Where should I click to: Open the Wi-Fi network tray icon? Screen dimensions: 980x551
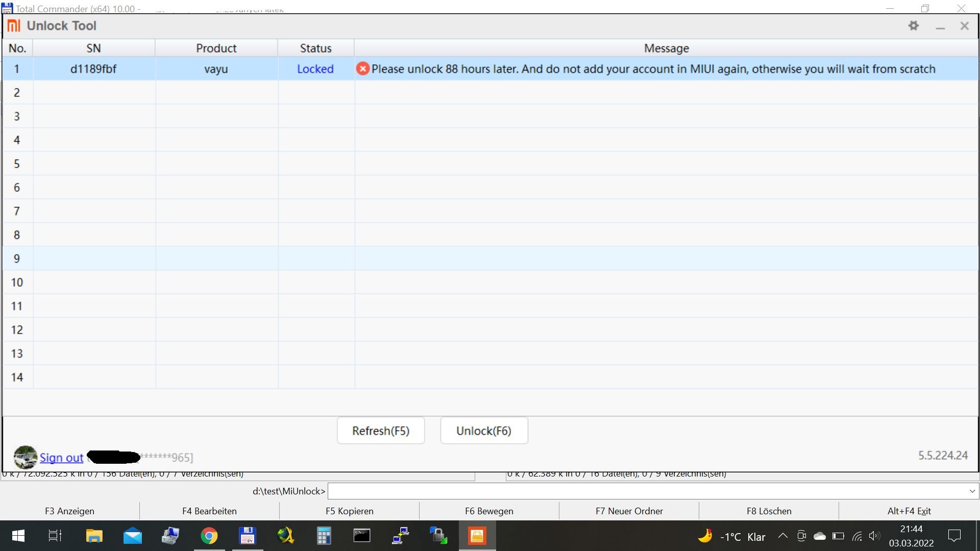(x=857, y=536)
